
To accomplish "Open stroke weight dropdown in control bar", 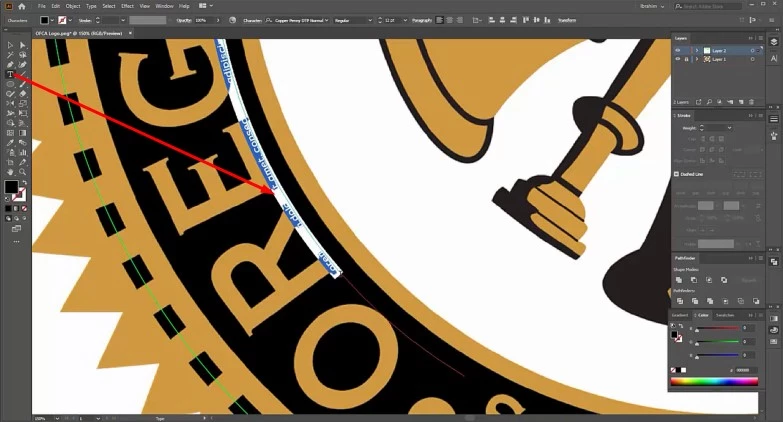I will click(x=123, y=20).
